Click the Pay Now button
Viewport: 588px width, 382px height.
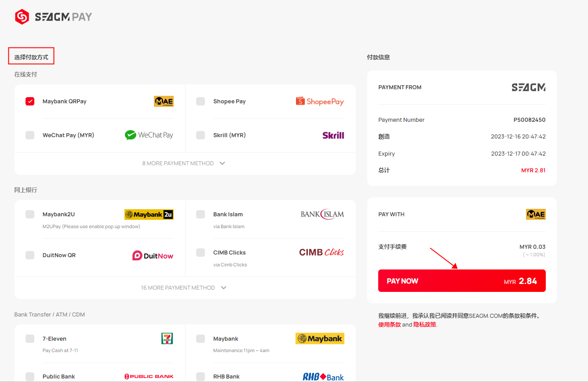[462, 280]
